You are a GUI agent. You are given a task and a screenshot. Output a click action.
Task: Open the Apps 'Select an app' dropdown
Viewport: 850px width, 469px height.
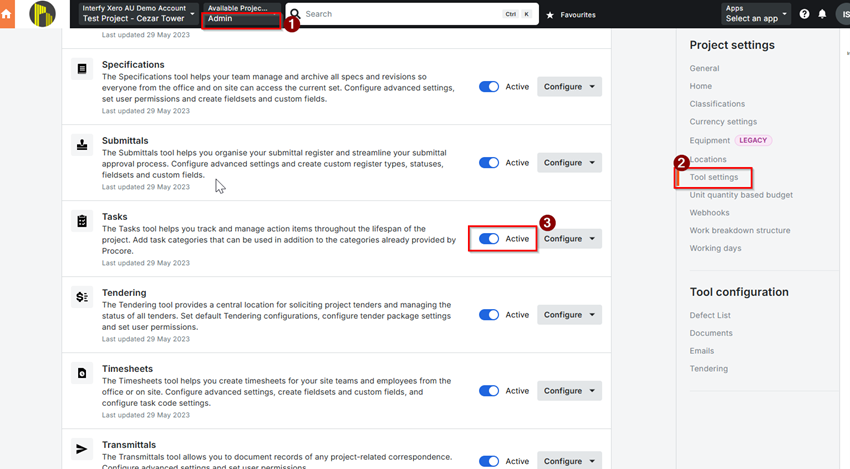tap(756, 14)
